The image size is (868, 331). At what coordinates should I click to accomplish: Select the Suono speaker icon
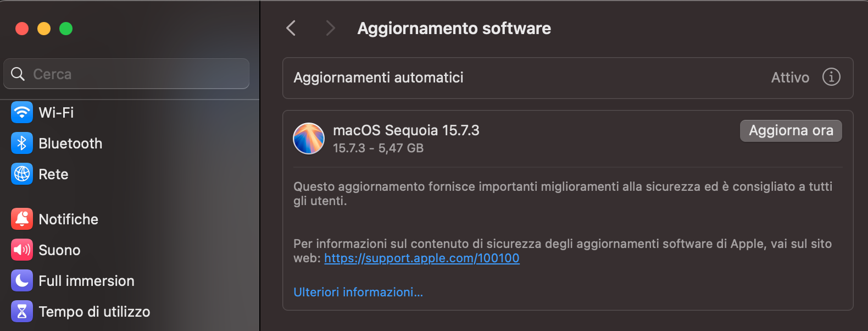[21, 250]
